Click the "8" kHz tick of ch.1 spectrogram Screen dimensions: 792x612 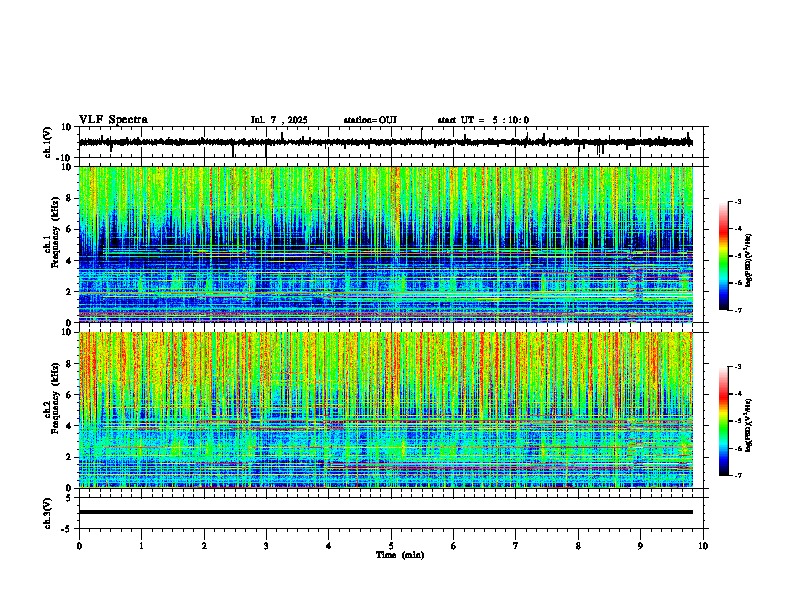[69, 198]
